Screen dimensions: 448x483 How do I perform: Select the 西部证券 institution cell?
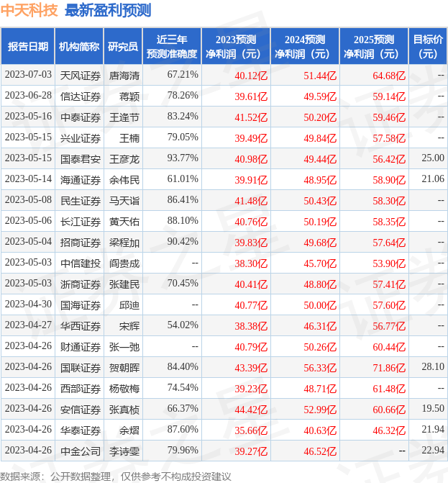pos(81,389)
